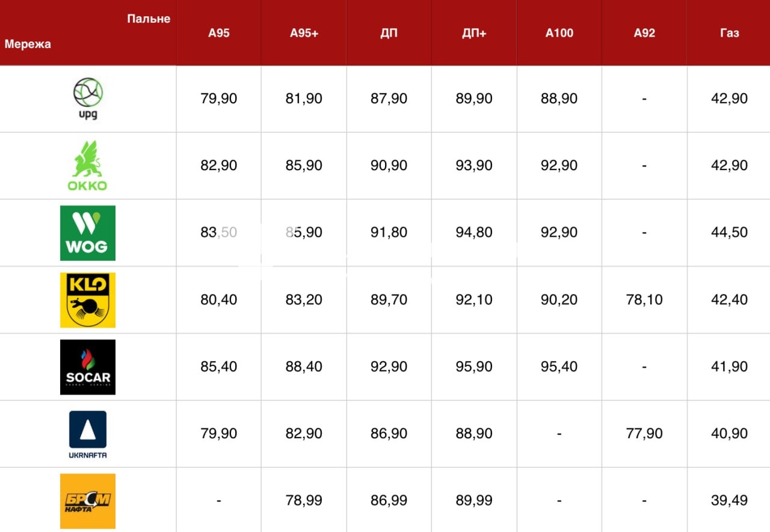Click the green OKKO griffin logo
The height and width of the screenshot is (532, 770).
click(87, 166)
